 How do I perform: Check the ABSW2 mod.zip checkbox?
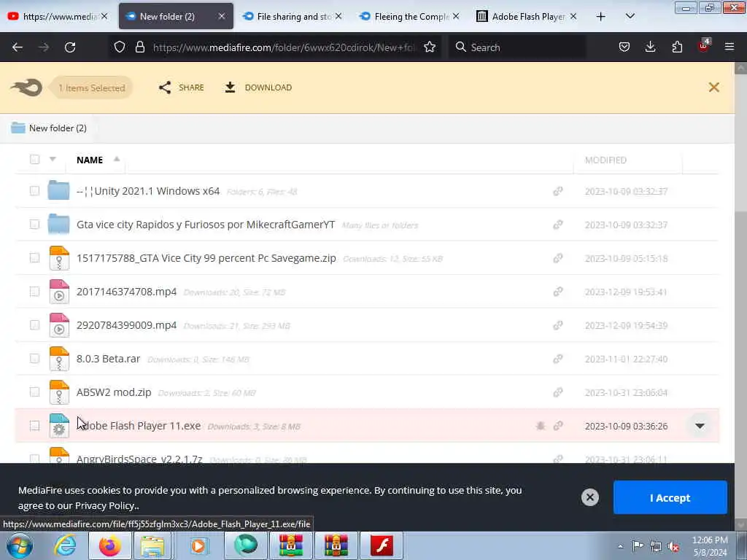point(34,392)
